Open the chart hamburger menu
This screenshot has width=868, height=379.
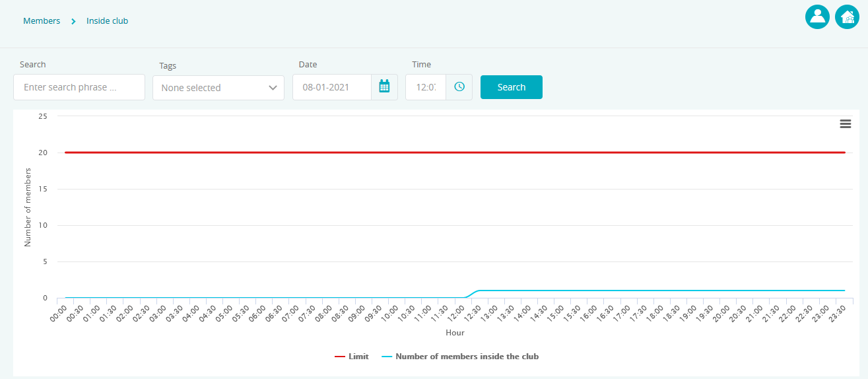pyautogui.click(x=845, y=123)
